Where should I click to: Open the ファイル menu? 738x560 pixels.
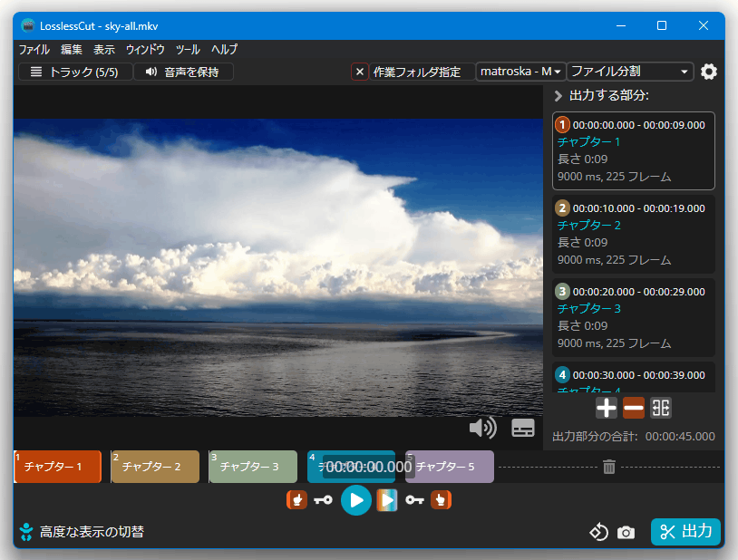(x=34, y=50)
